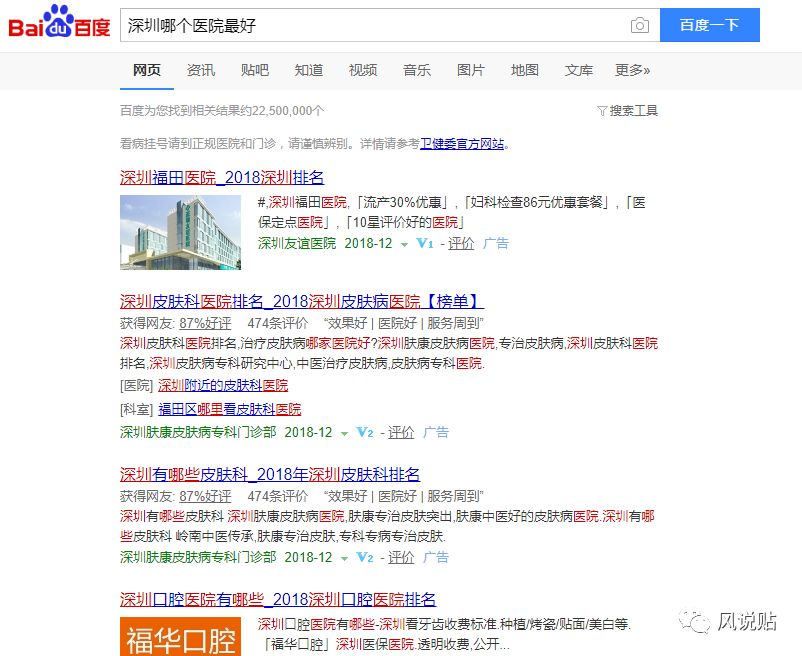Expand dropdown arrow beside 深圳友谊医院 2018-12
This screenshot has width=802, height=656.
point(404,244)
